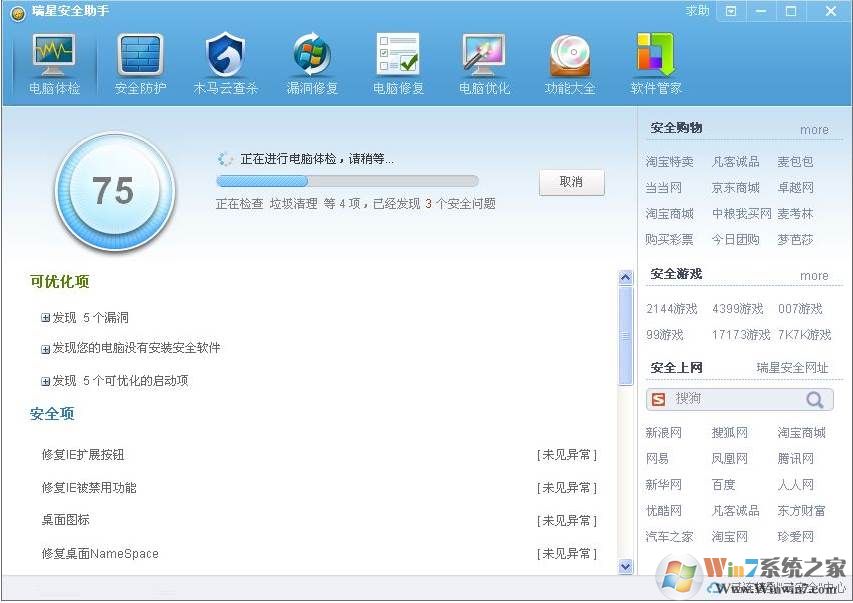
Task: Open the 麦考林 link
Action: coord(795,214)
